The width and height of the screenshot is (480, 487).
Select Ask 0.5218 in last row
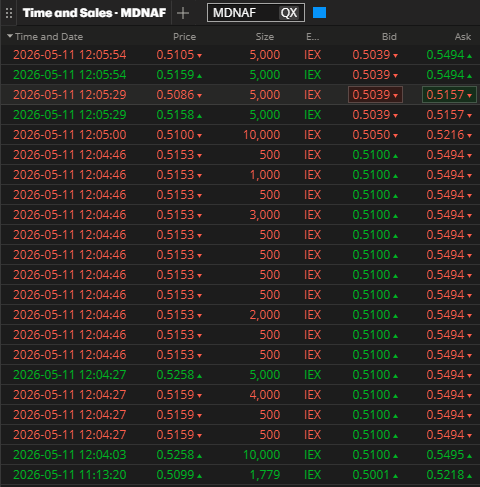pos(449,475)
